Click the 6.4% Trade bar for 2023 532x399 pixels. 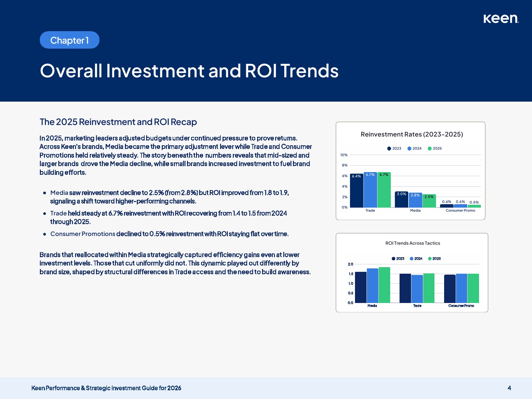point(356,191)
